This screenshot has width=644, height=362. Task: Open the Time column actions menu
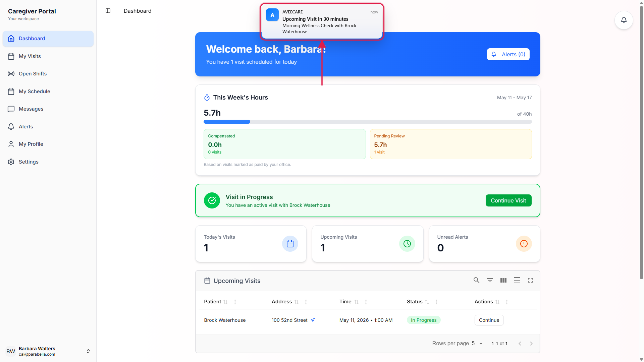tap(366, 302)
